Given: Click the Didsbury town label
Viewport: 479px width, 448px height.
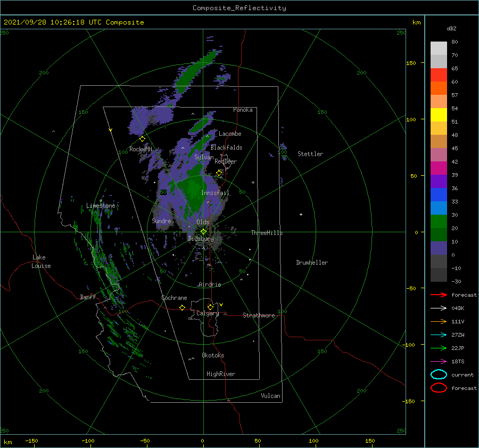Looking at the screenshot, I should (201, 239).
